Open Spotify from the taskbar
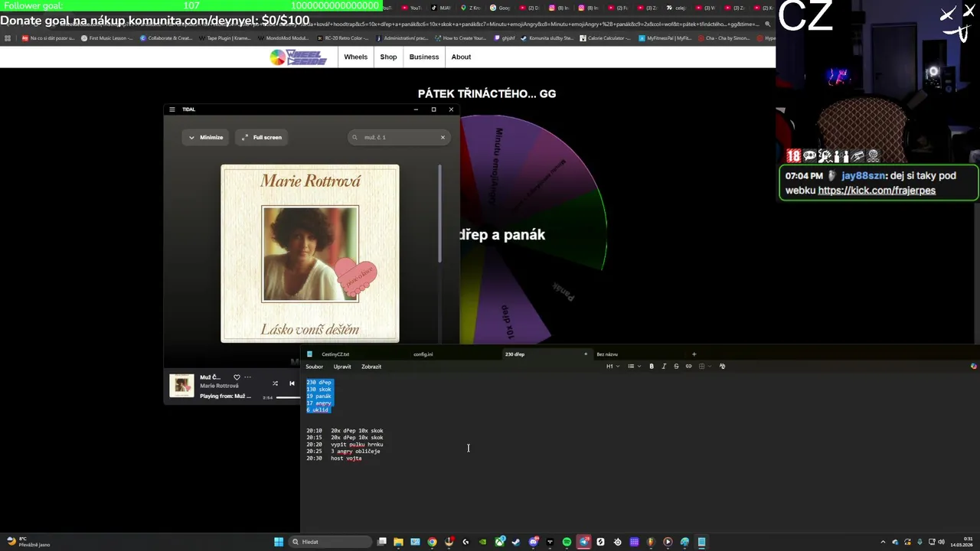980x551 pixels. 567,542
